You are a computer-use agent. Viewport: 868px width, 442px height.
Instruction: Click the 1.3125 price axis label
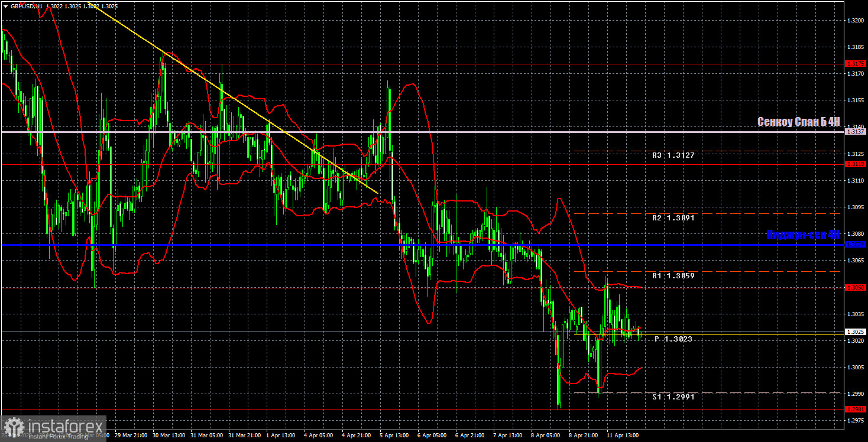pyautogui.click(x=856, y=154)
